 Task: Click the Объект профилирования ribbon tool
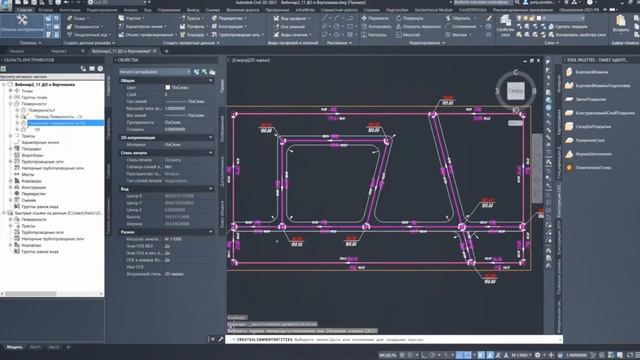[147, 35]
